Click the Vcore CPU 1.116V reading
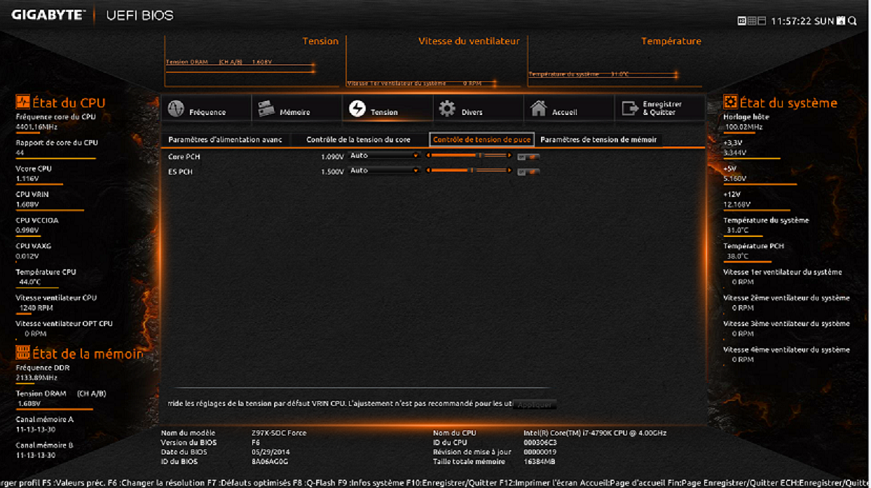Screen dimensions: 871x488 tap(33, 174)
